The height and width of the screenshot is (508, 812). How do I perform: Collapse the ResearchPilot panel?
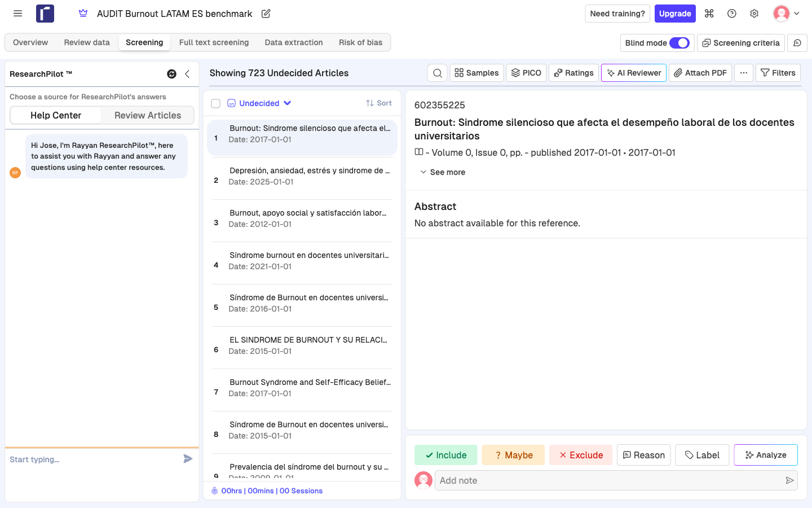(x=187, y=74)
